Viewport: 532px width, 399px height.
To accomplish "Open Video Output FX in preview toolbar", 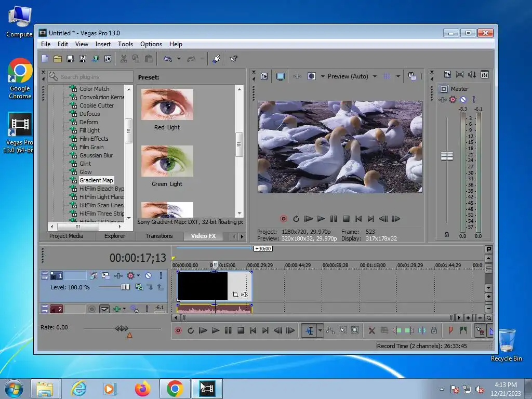I will [x=297, y=76].
